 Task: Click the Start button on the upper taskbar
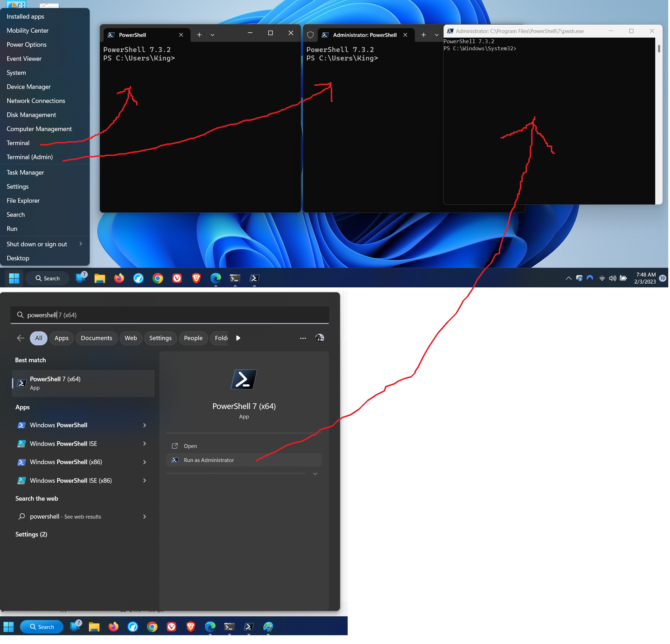pos(14,278)
